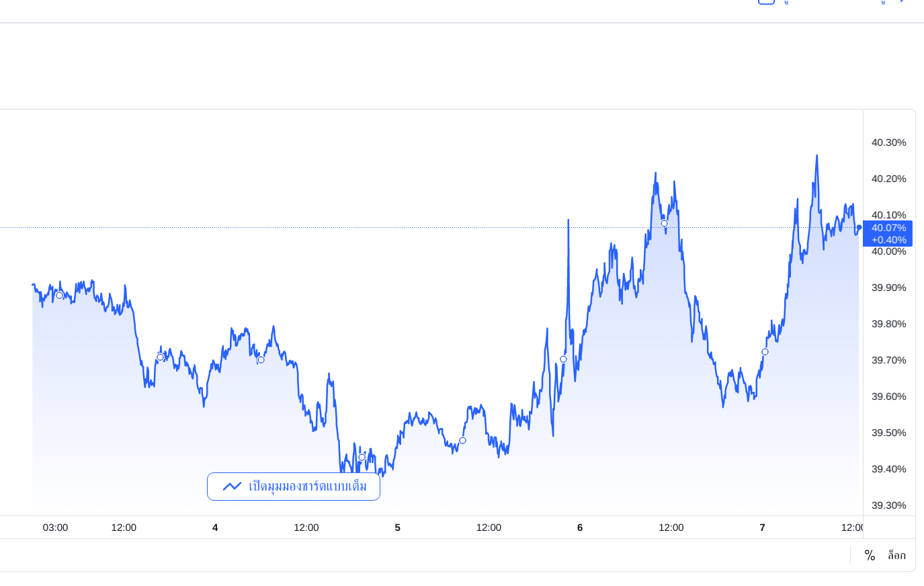This screenshot has height=586, width=924.
Task: Select the lowest circle marker near 39.43%
Action: click(362, 457)
